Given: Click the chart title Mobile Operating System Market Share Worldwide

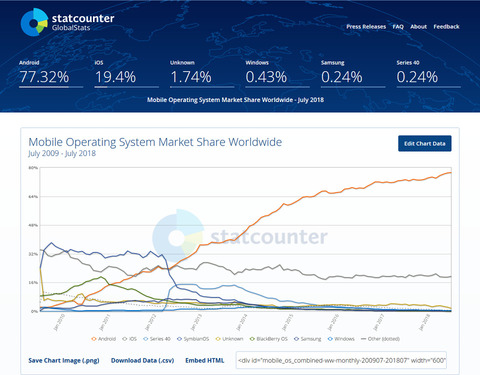Looking at the screenshot, I should [155, 142].
